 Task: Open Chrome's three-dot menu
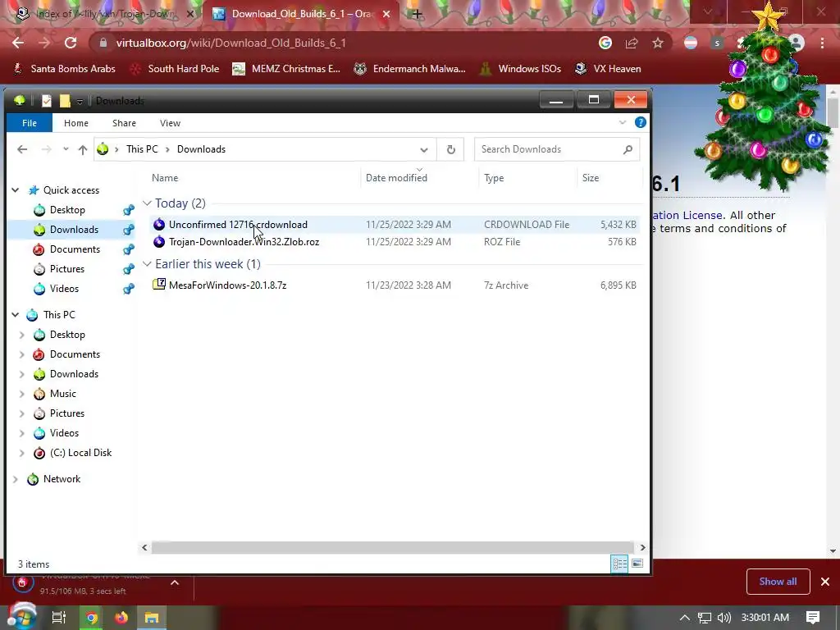pos(822,43)
